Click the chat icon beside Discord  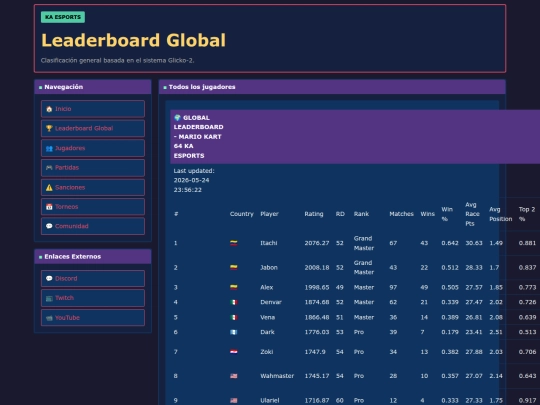pyautogui.click(x=49, y=278)
